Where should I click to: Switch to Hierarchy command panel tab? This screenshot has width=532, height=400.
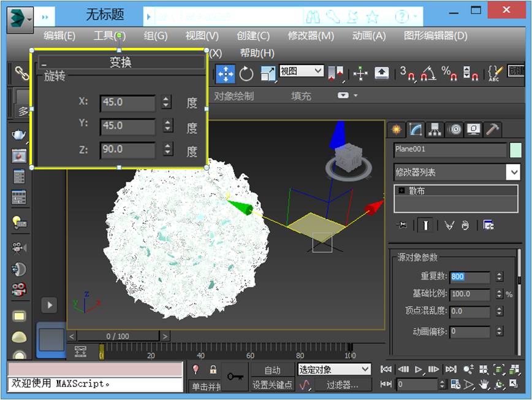click(435, 129)
